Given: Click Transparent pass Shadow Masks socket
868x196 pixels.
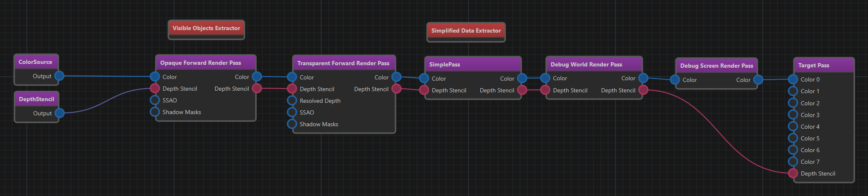Looking at the screenshot, I should click(292, 124).
